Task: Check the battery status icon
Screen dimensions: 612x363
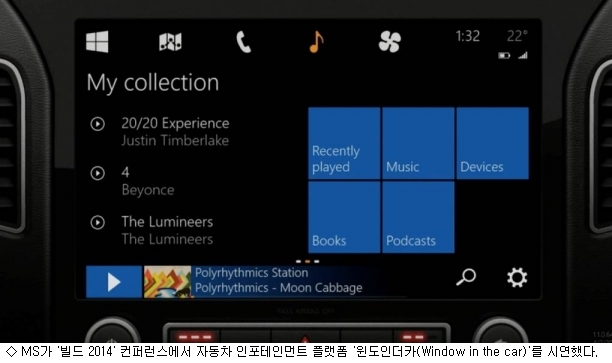Action: 504,56
